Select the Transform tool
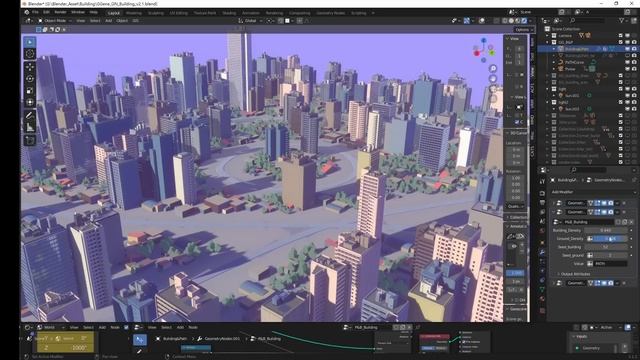Screen dimensions: 640x360 point(30,102)
